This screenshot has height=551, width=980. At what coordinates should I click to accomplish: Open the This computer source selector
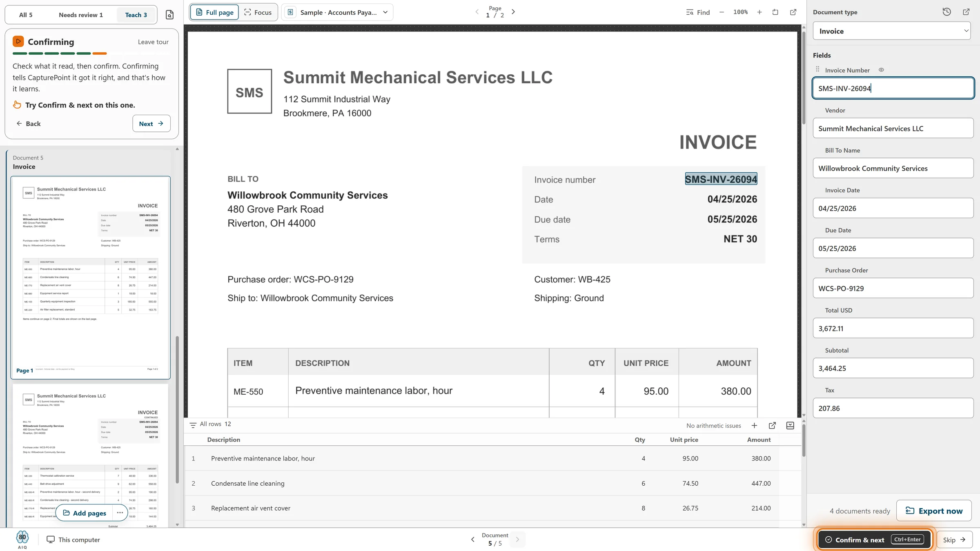[x=73, y=540]
